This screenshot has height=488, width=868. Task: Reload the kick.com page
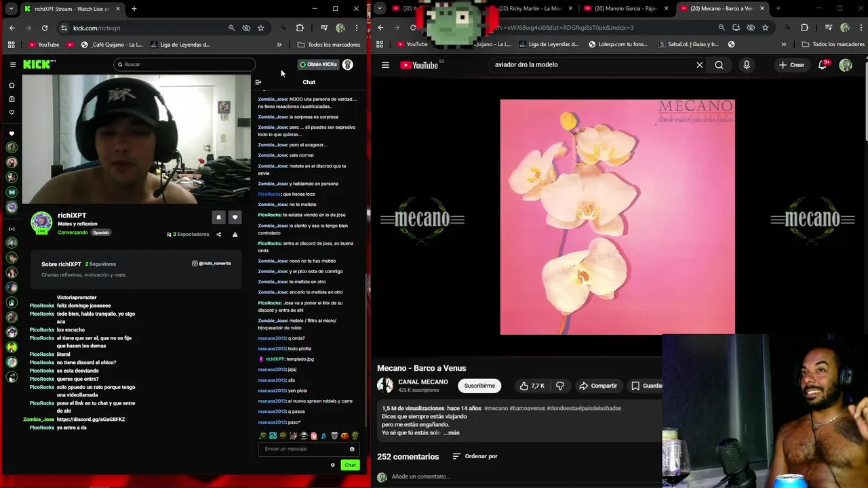click(x=45, y=28)
